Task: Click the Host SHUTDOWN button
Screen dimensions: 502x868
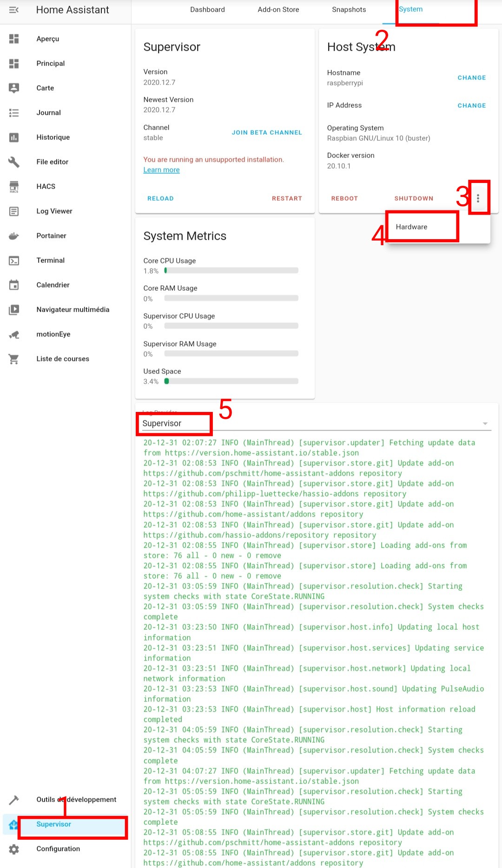Action: pos(414,198)
